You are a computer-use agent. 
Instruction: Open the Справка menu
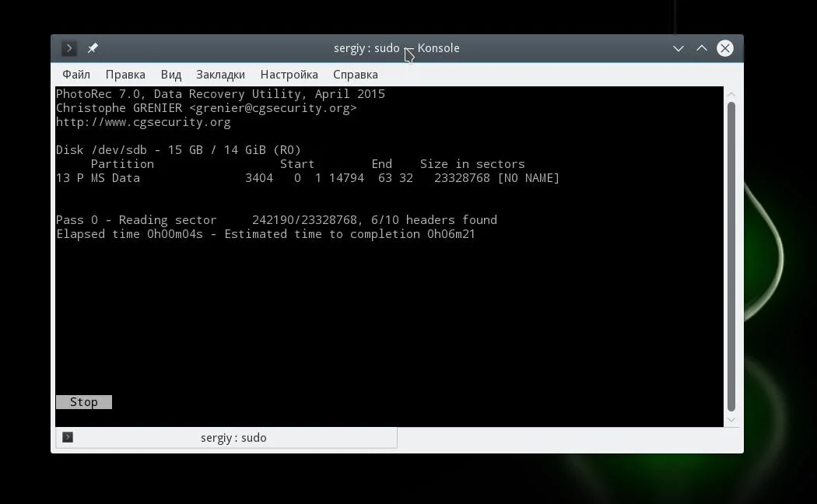tap(356, 75)
